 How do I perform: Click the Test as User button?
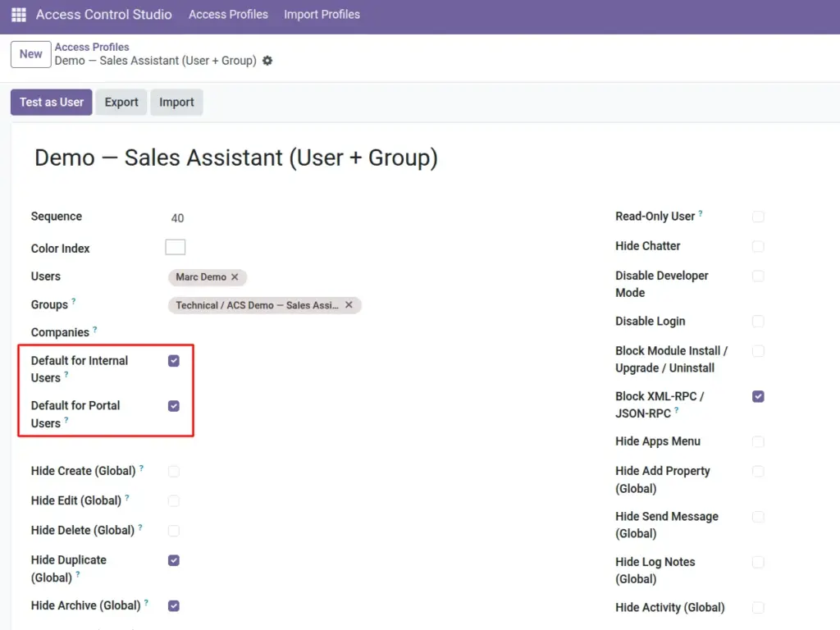[52, 102]
